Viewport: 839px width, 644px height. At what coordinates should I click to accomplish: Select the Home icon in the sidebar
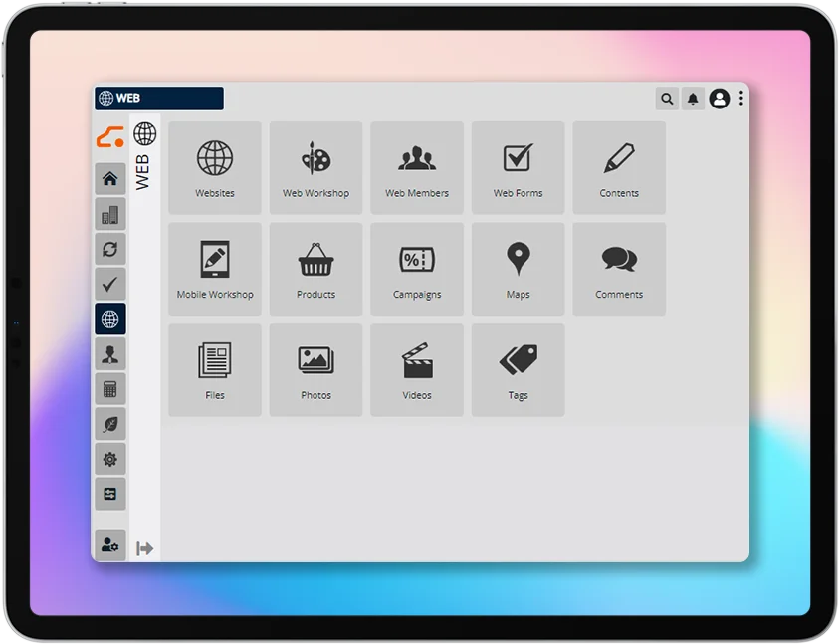coord(109,179)
